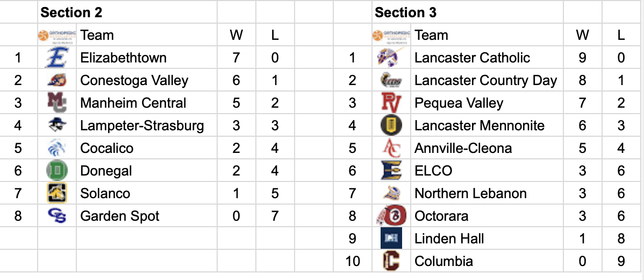Select the Lancaster Country Day name cell
Viewport: 644px width, 280px height.
(x=485, y=80)
